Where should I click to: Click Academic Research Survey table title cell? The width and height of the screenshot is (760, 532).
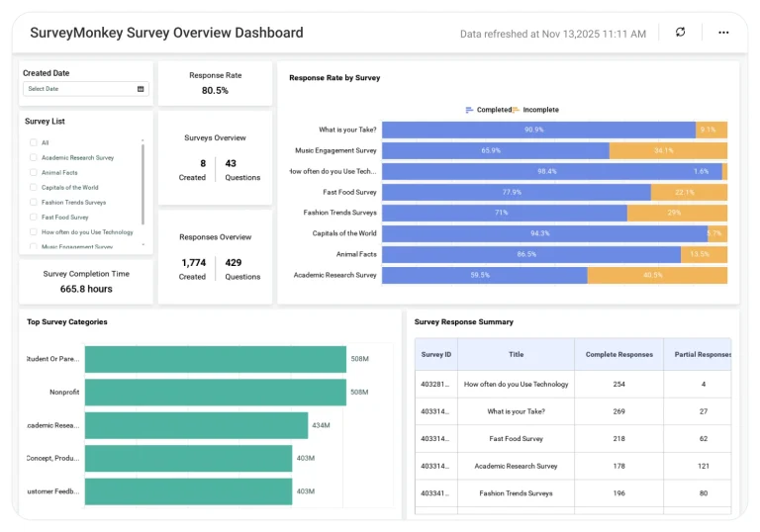516,466
